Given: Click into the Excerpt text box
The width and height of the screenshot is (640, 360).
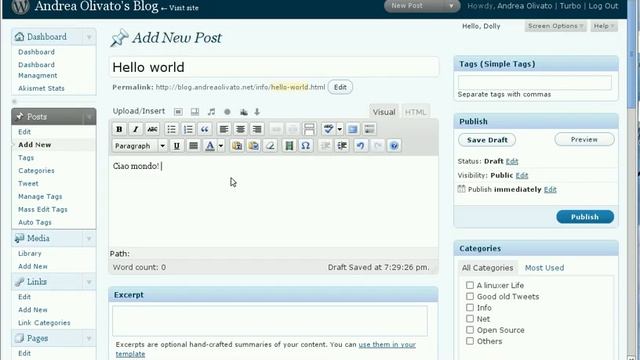Looking at the screenshot, I should pos(270,321).
